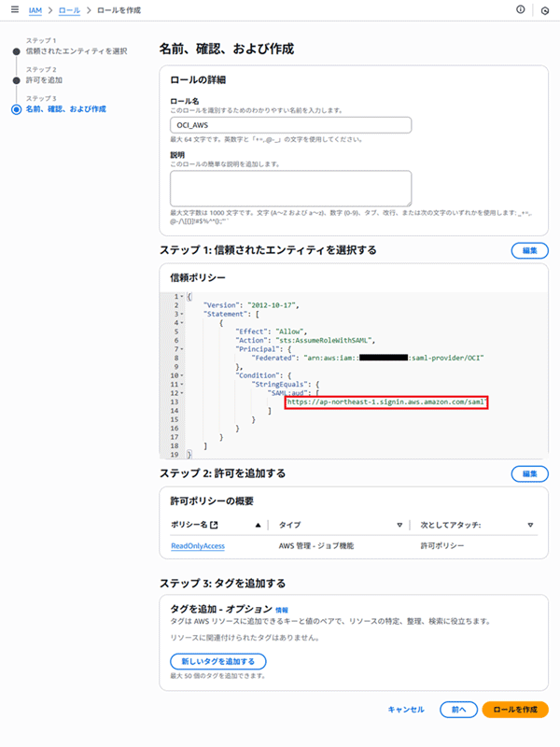Screen dimensions: 560x747
Task: Click the 説明 description text area
Action: click(x=290, y=189)
